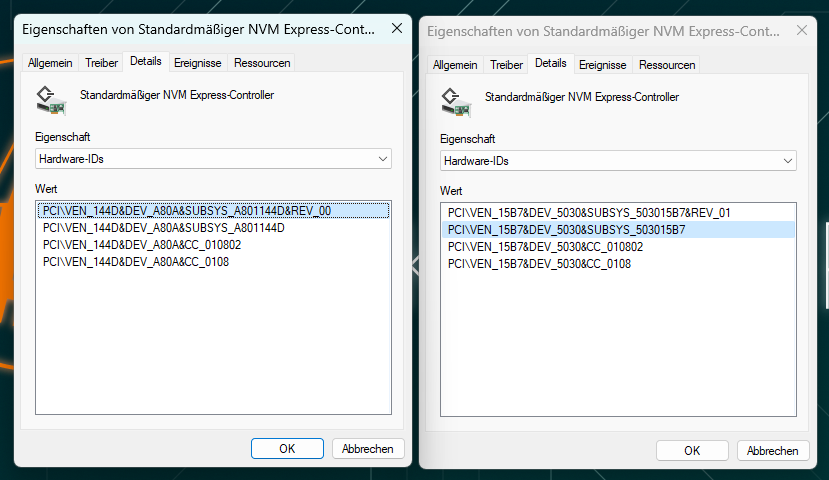Select PCI\VEN_144D&DEV_A80A&SUBSYS_A801144D&REV_00 entry
The image size is (829, 480).
click(x=214, y=211)
